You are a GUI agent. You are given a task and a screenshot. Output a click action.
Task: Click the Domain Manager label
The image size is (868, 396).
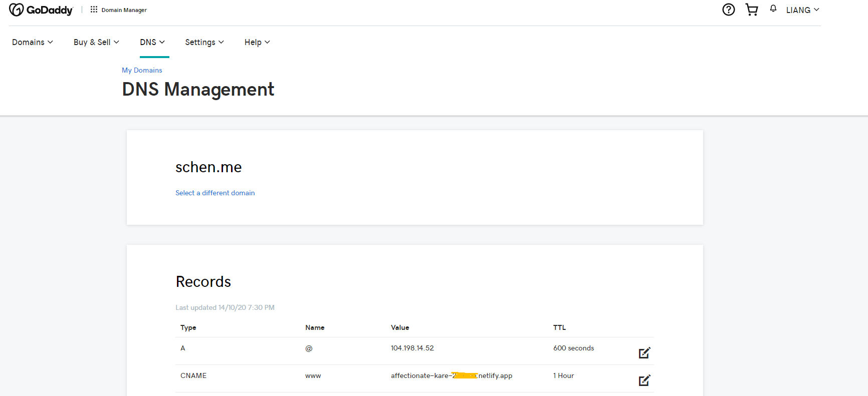pyautogui.click(x=124, y=10)
